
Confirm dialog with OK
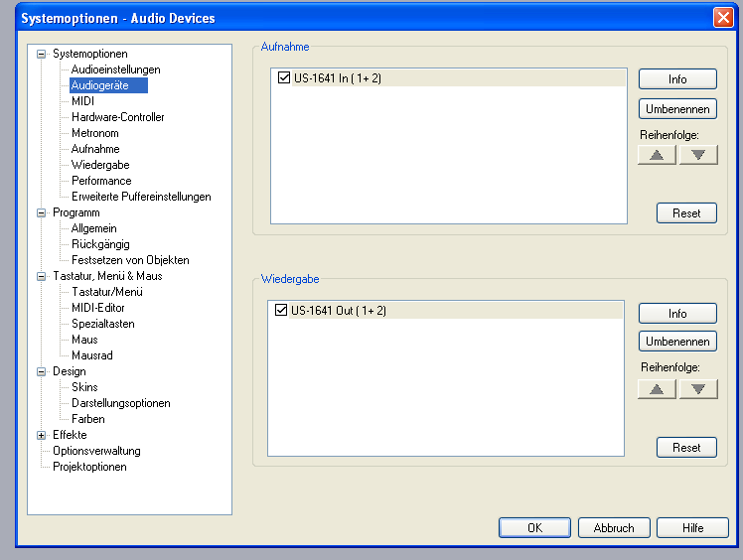(534, 528)
